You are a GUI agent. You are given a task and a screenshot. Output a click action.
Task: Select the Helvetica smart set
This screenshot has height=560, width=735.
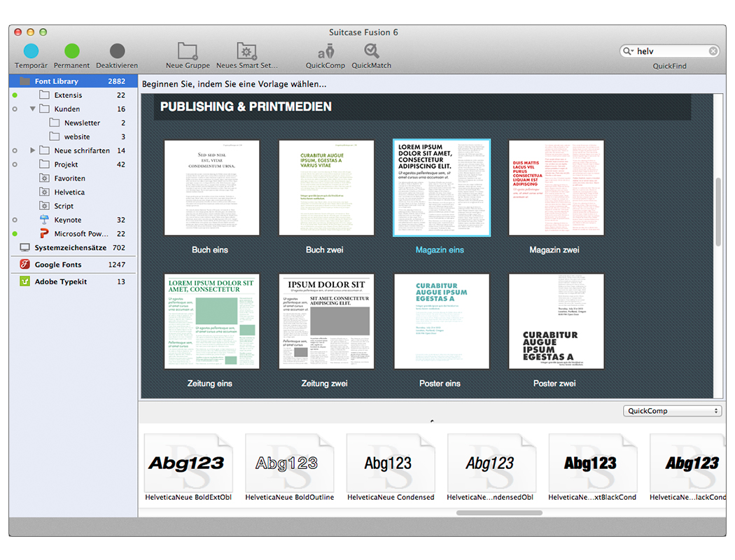coord(69,192)
